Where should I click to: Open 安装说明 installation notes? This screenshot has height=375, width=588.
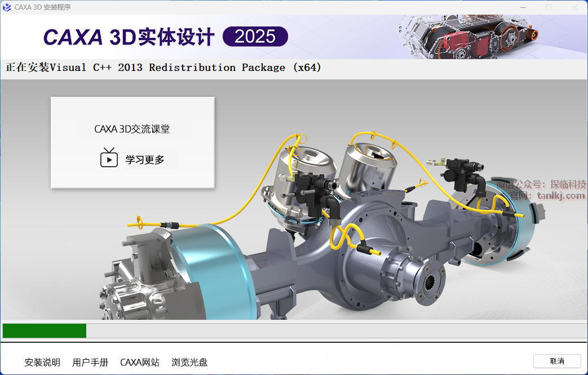(x=42, y=362)
